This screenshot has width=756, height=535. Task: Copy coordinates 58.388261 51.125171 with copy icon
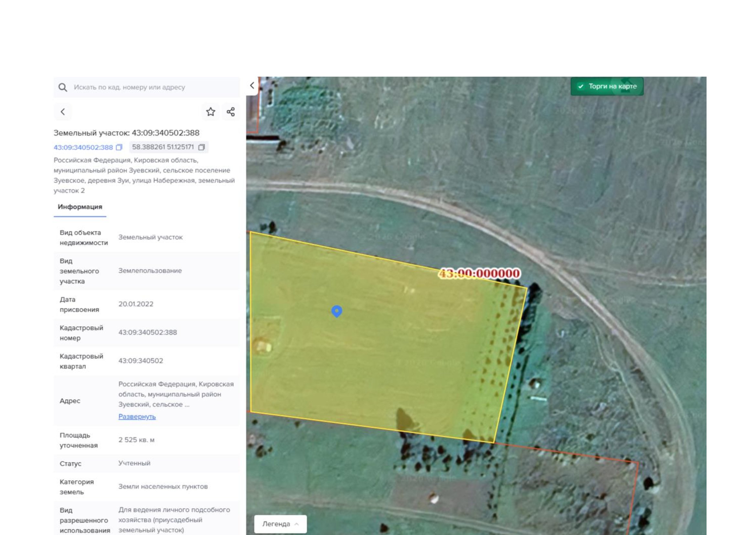tap(201, 147)
